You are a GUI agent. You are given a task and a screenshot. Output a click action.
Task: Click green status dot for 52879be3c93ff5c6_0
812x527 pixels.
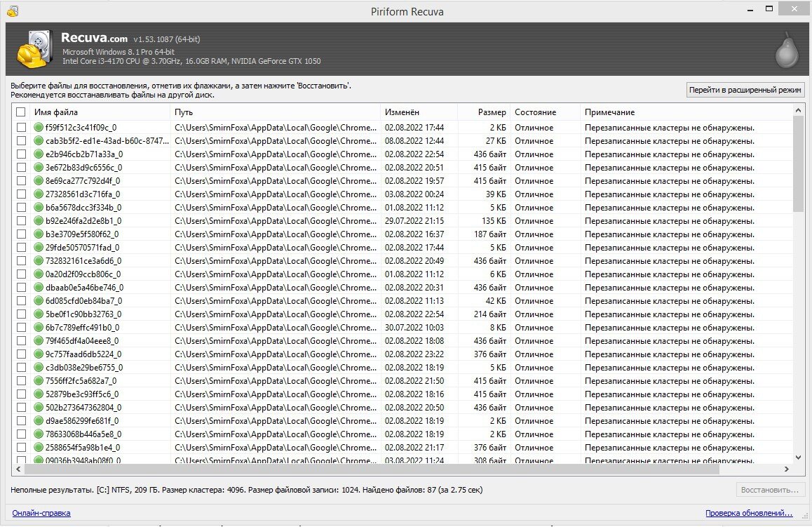point(39,394)
